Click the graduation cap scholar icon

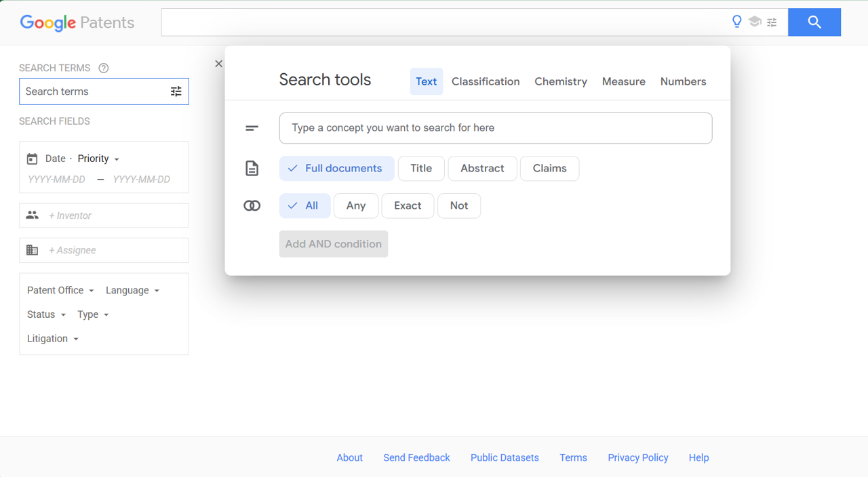(755, 22)
